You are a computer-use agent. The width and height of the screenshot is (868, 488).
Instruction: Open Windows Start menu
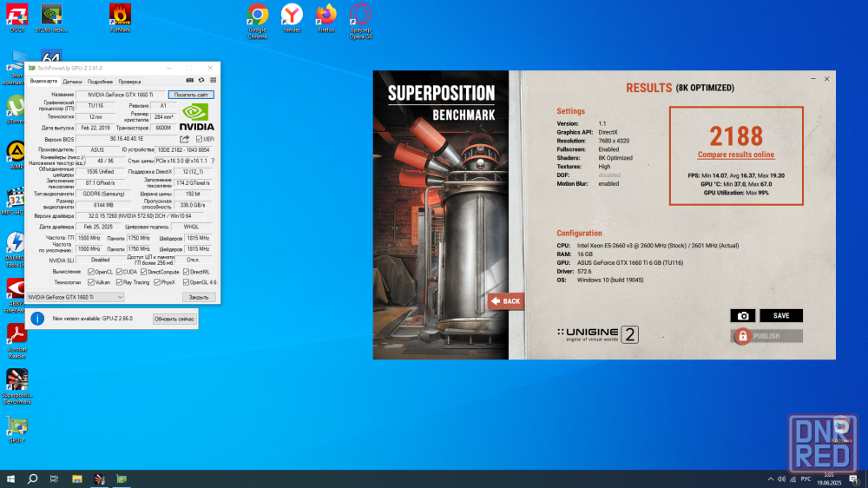pos(10,478)
